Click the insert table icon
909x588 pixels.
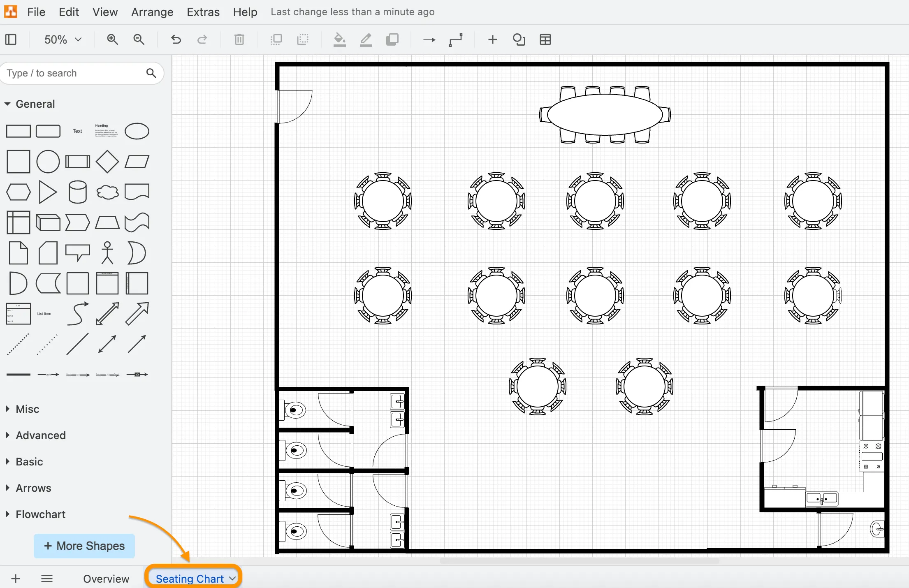pyautogui.click(x=545, y=39)
